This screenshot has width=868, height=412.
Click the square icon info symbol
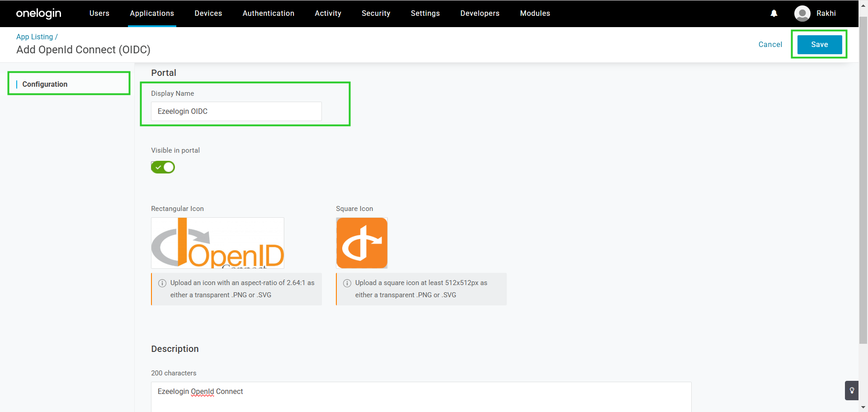[x=347, y=283]
